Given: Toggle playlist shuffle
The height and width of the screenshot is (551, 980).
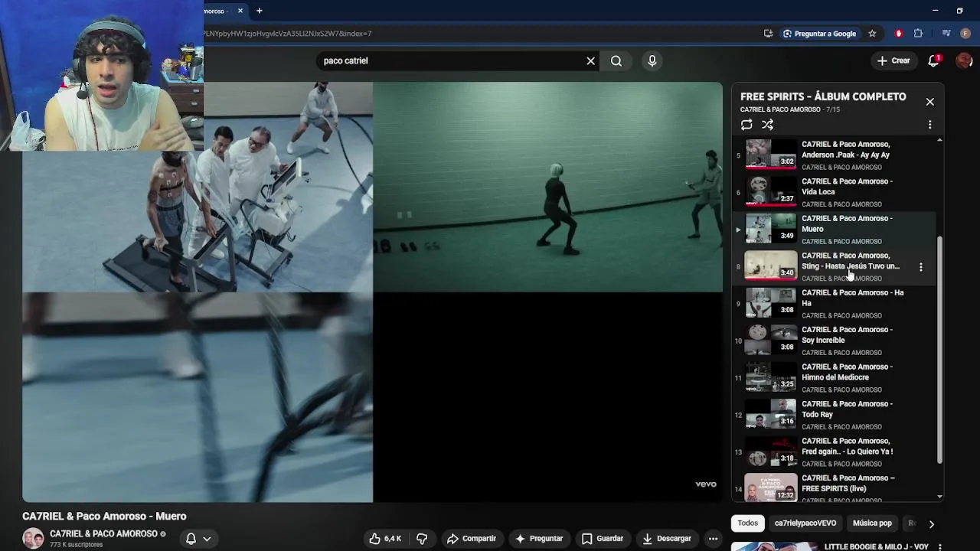Looking at the screenshot, I should [767, 125].
